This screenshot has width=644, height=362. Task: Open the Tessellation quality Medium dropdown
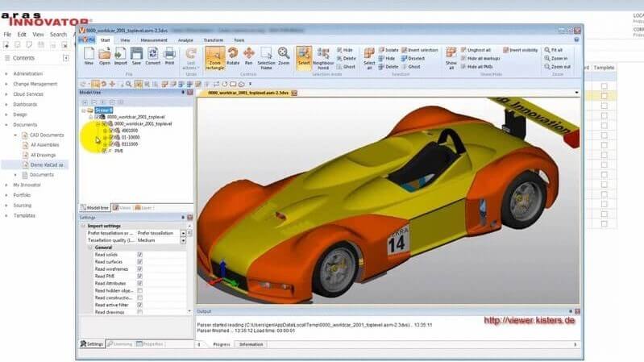pos(183,240)
